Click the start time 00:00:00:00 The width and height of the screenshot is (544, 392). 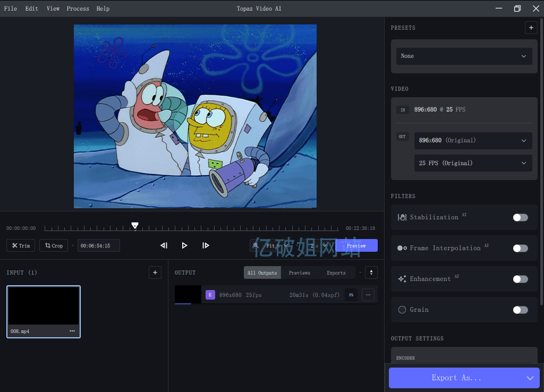(21, 228)
